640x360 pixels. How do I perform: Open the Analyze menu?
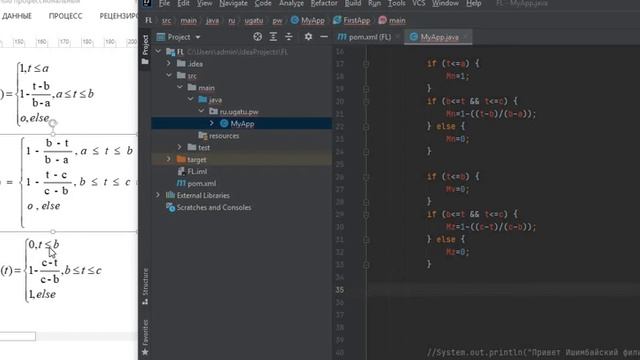point(291,3)
